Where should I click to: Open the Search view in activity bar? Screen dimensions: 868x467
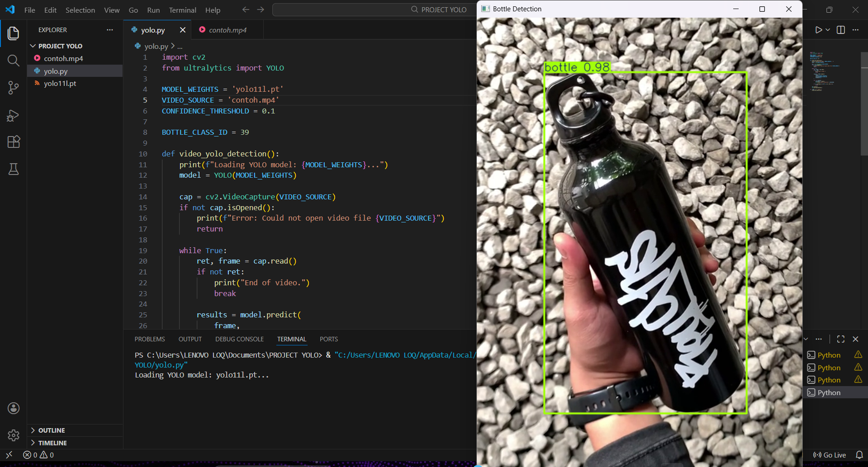pos(14,61)
